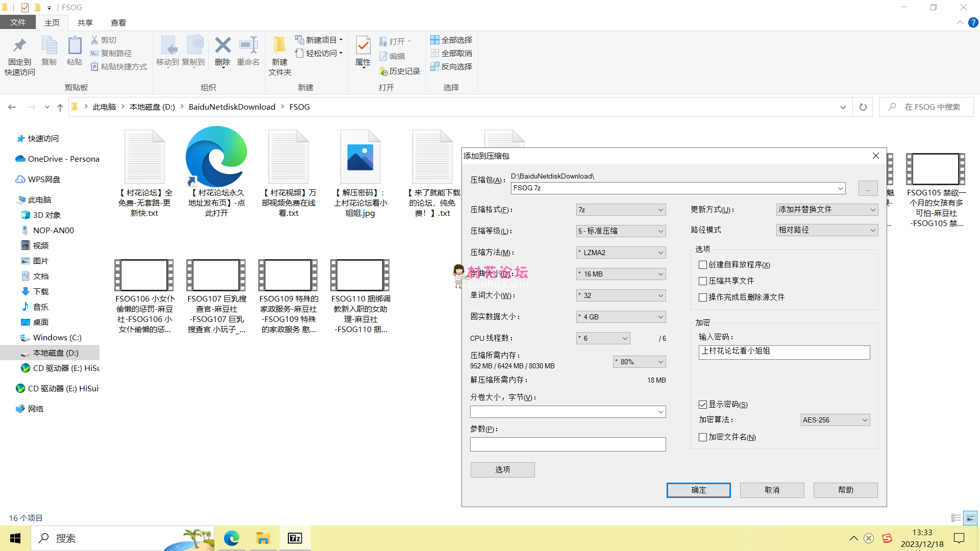The width and height of the screenshot is (980, 551).
Task: Open the compression level dropdown
Action: [621, 231]
